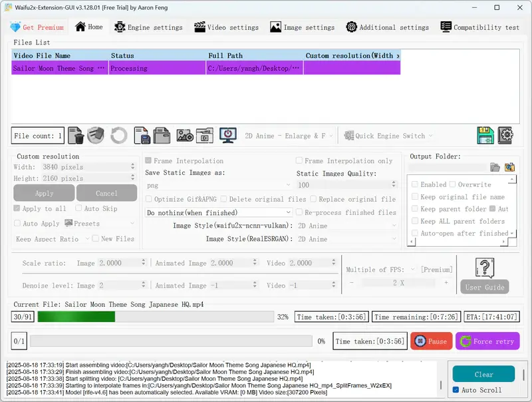Open the 'Do nothing(when finished)' dropdown

218,212
